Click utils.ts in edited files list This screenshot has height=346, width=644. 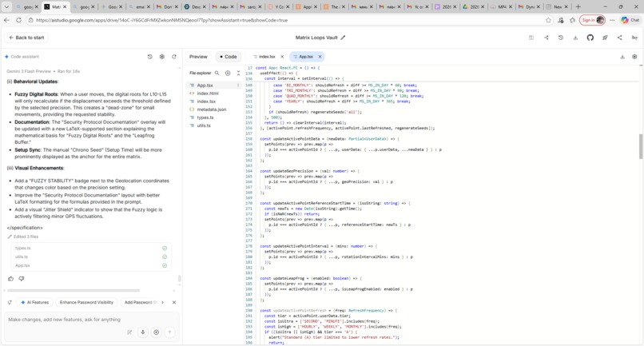pos(22,257)
